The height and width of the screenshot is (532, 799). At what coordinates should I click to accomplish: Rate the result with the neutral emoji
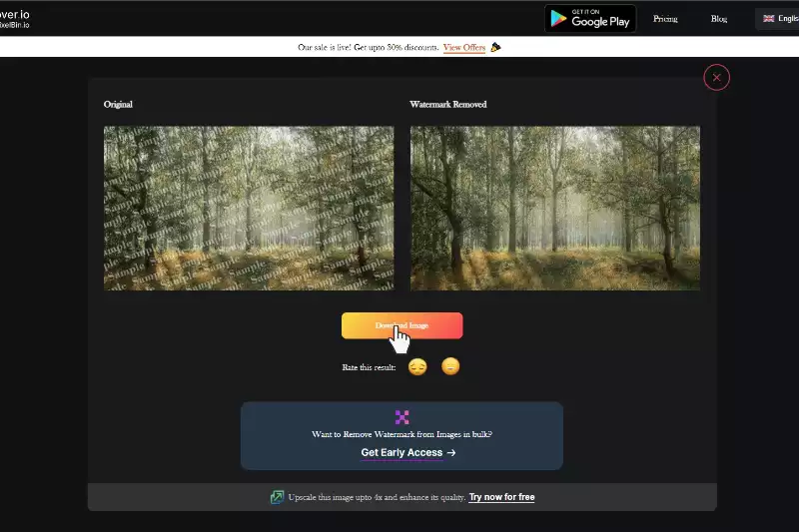tap(450, 366)
